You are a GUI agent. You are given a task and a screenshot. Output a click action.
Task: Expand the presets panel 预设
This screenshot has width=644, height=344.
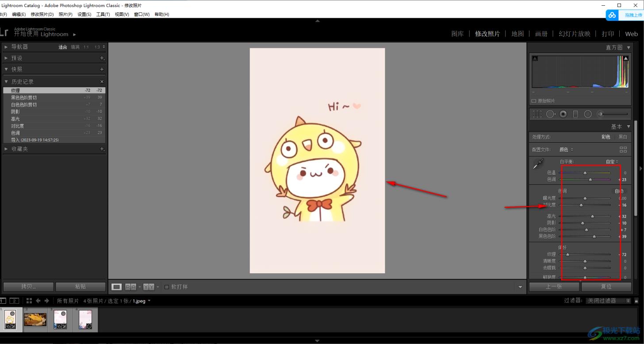click(x=6, y=58)
